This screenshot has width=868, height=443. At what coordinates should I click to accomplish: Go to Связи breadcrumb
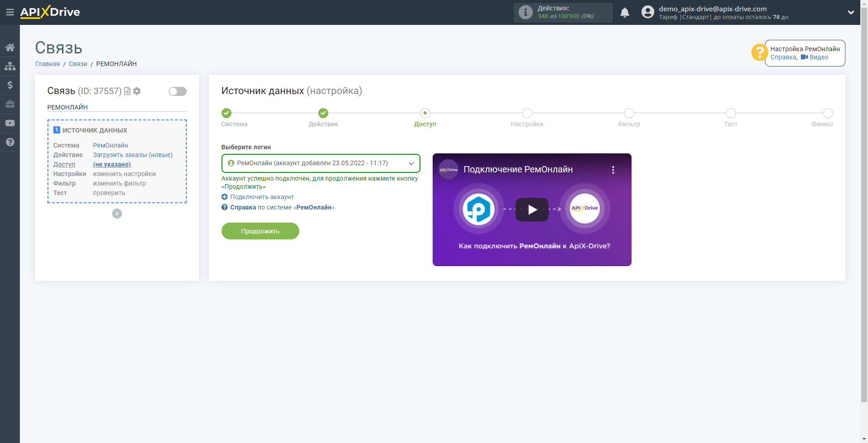click(x=78, y=64)
